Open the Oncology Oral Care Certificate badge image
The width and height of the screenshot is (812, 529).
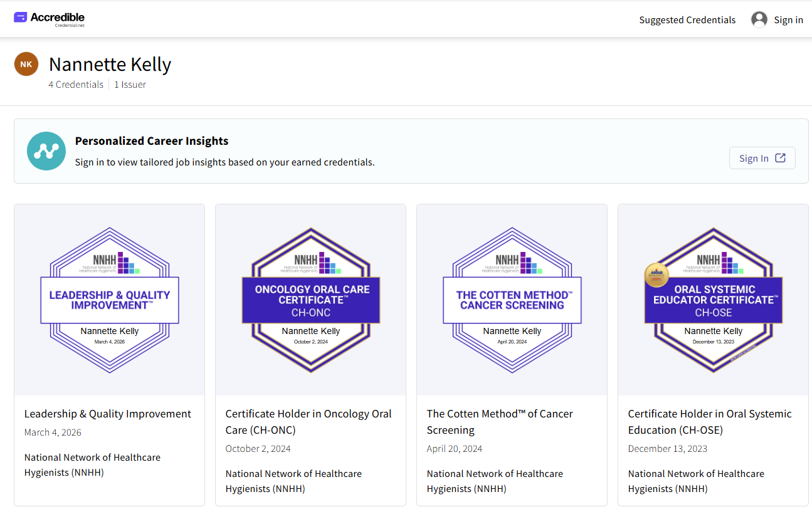pos(311,300)
